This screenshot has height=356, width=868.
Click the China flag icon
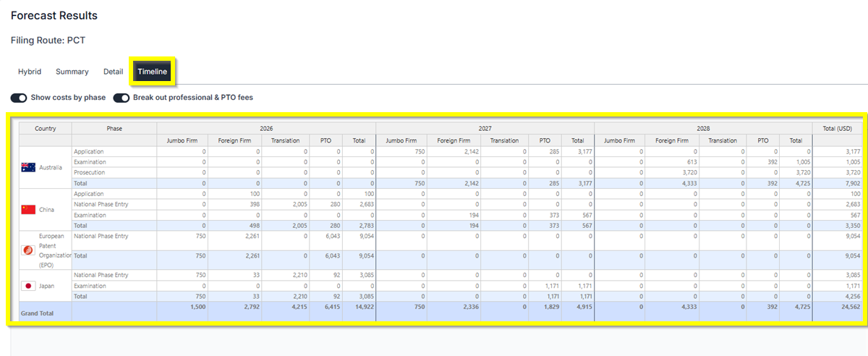(x=29, y=210)
